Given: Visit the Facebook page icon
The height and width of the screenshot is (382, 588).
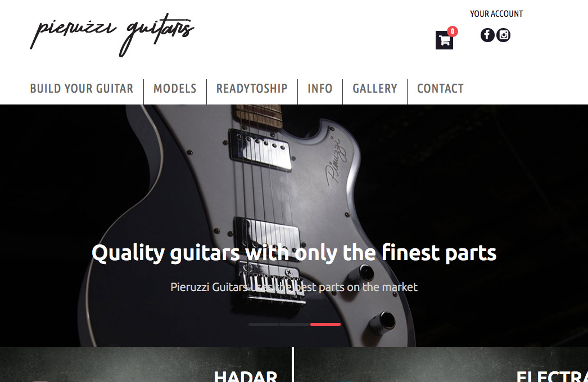Looking at the screenshot, I should [487, 35].
